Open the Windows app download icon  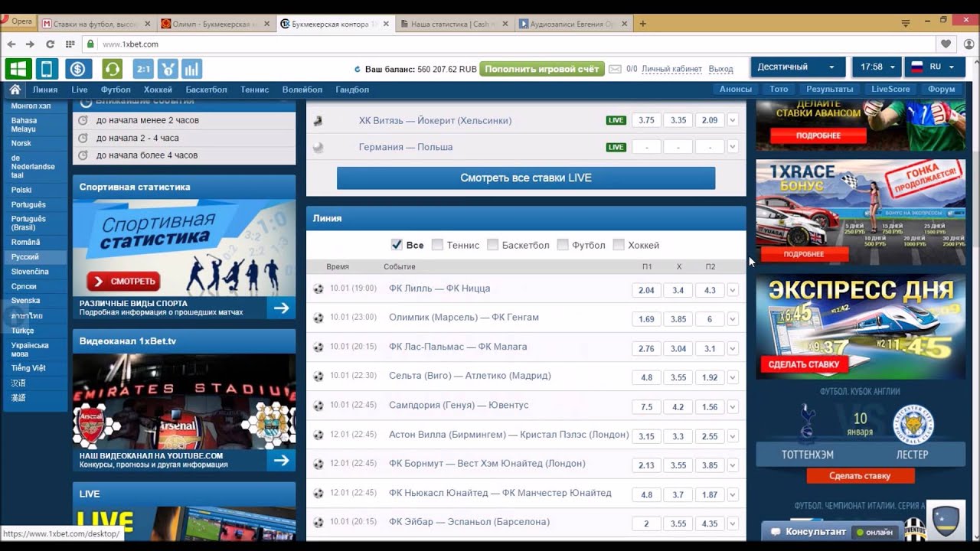click(18, 69)
